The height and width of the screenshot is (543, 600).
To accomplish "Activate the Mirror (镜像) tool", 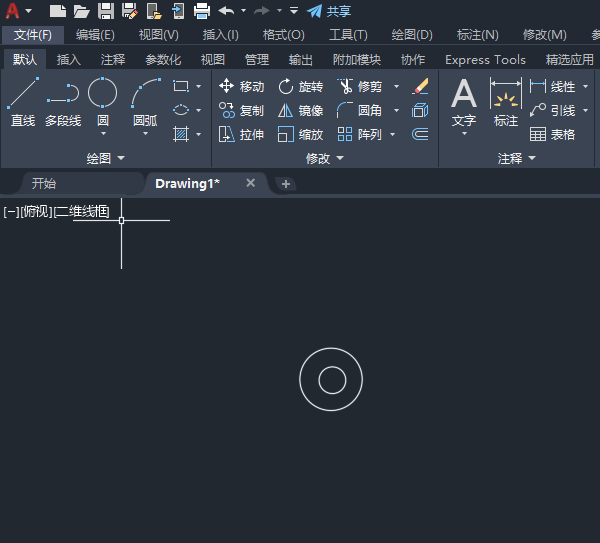I will [300, 111].
